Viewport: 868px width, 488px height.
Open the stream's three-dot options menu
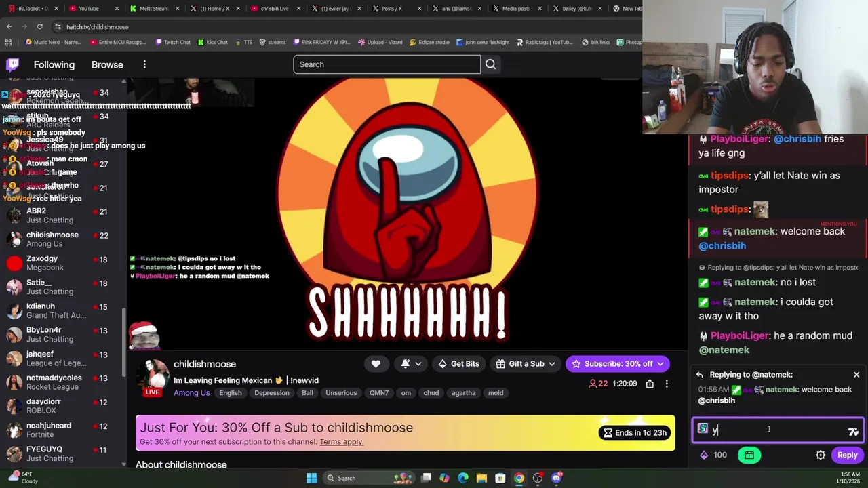click(667, 384)
